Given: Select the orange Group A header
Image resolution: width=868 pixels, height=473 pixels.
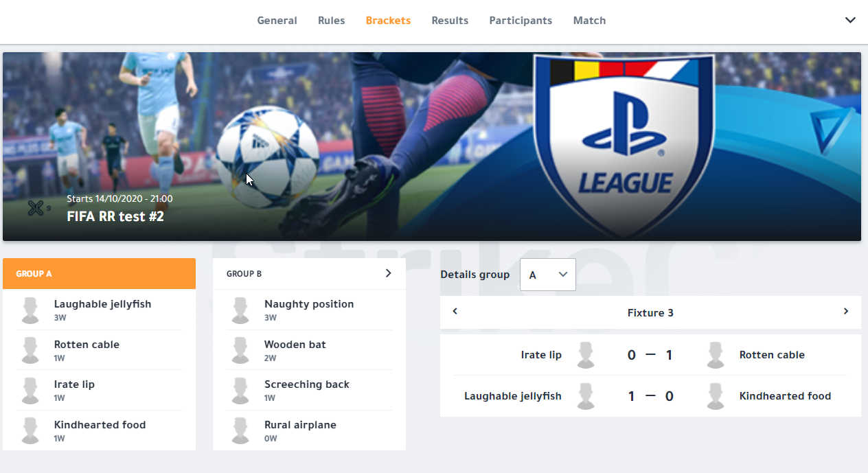Looking at the screenshot, I should (x=99, y=273).
